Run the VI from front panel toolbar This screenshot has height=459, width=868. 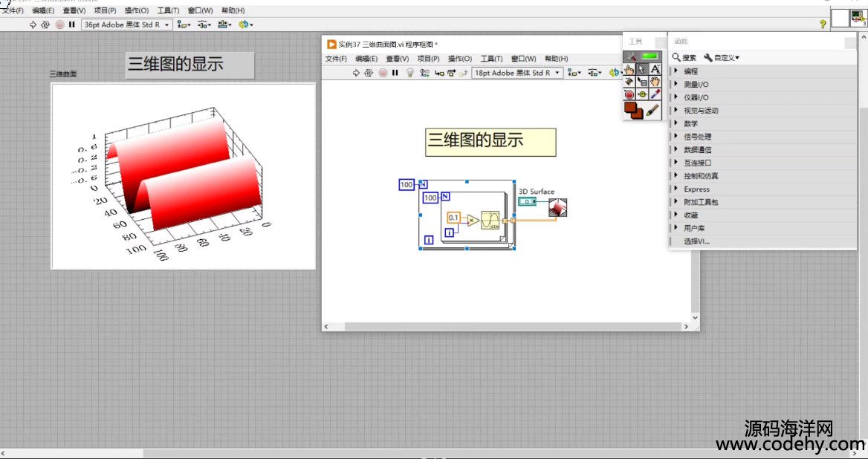pyautogui.click(x=33, y=25)
